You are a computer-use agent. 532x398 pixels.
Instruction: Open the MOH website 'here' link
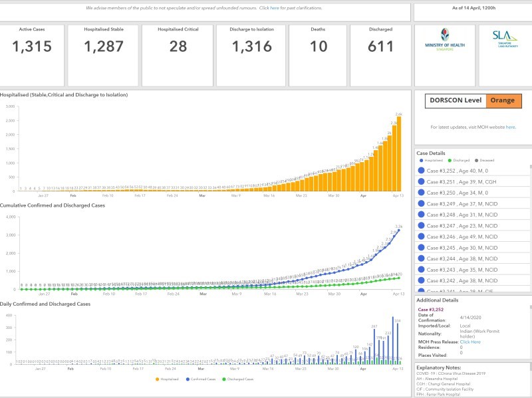coord(510,127)
